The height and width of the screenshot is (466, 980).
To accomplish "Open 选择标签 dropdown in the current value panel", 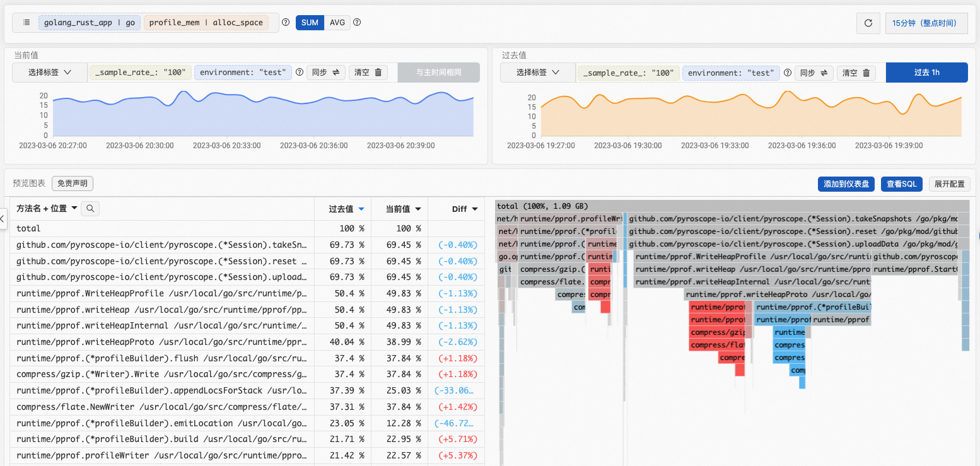I will point(50,73).
